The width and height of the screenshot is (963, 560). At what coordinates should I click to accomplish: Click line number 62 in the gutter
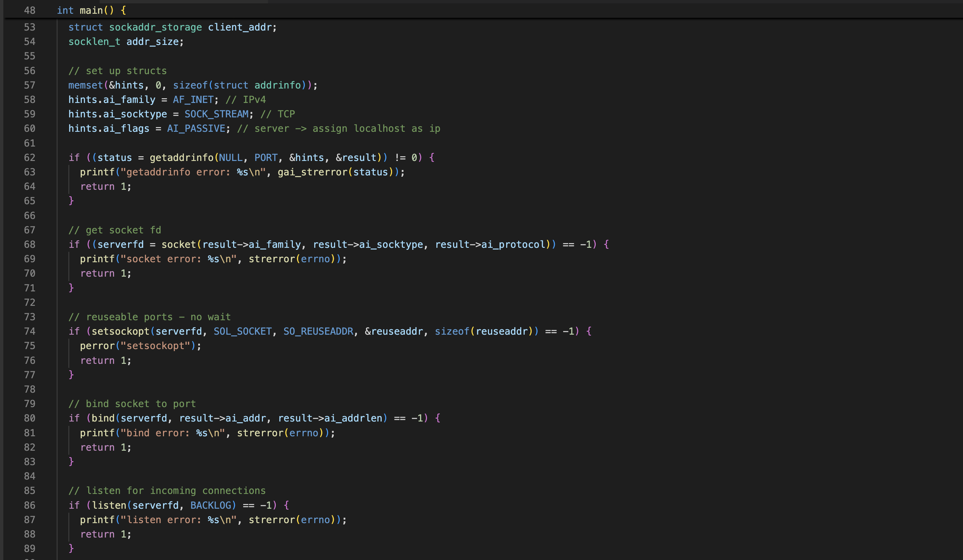point(30,158)
